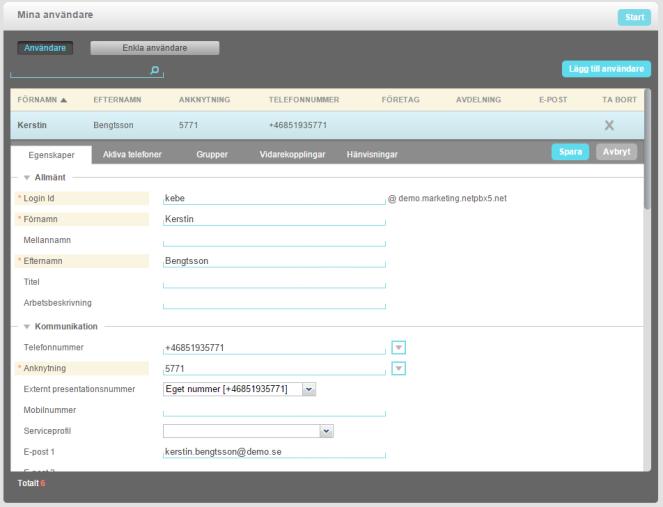Image resolution: width=663 pixels, height=507 pixels.
Task: Click extension 5771 in the table row
Action: [x=188, y=125]
